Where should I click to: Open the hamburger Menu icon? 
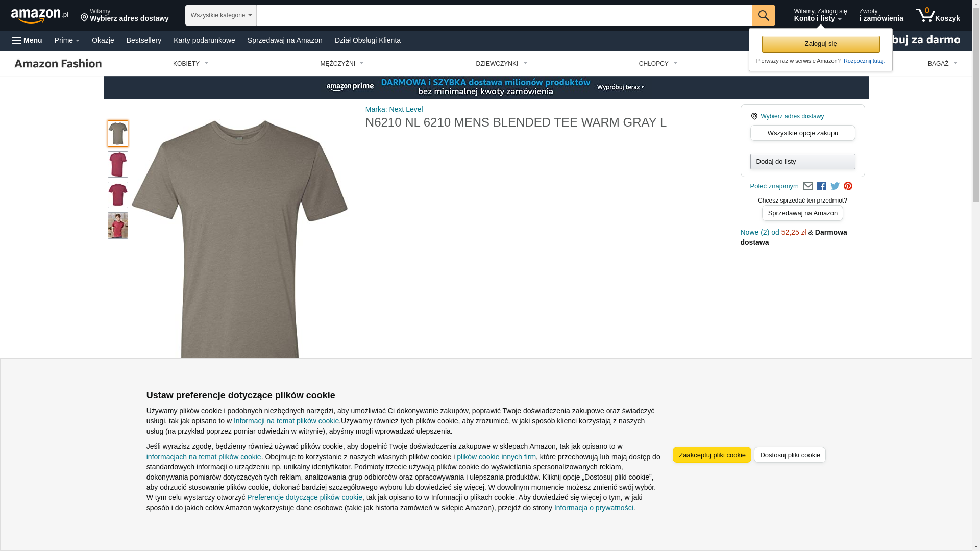click(x=17, y=40)
